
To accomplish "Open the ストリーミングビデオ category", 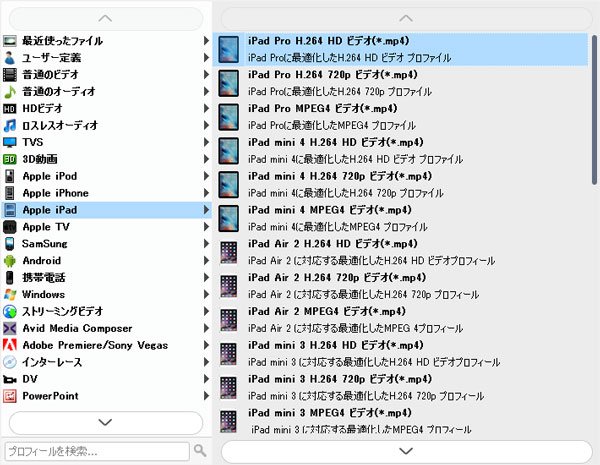I will 106,312.
